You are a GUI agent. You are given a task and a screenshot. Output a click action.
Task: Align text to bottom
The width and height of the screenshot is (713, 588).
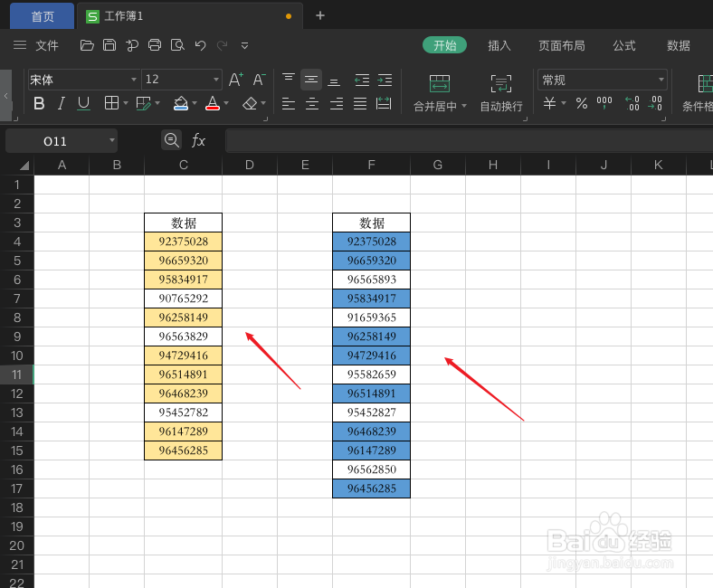[334, 81]
